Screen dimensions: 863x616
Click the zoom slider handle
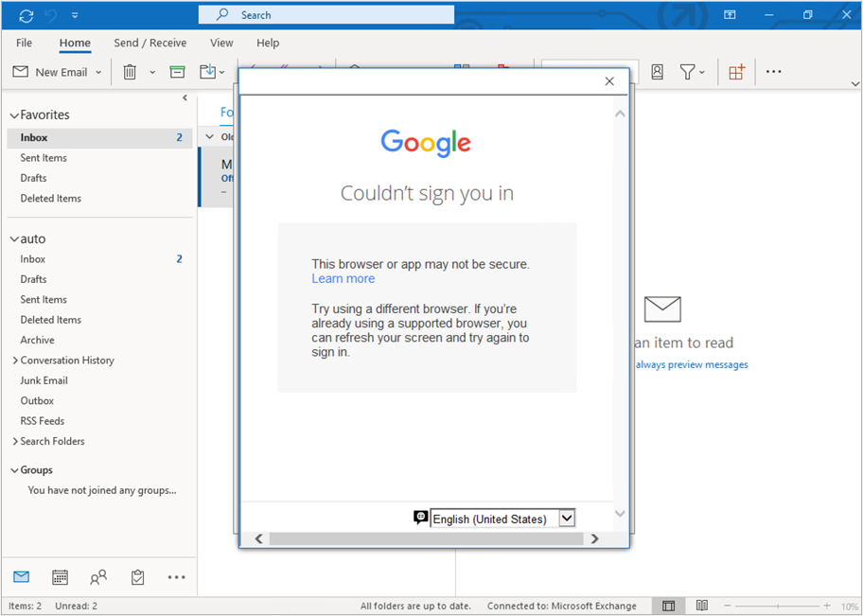778,607
